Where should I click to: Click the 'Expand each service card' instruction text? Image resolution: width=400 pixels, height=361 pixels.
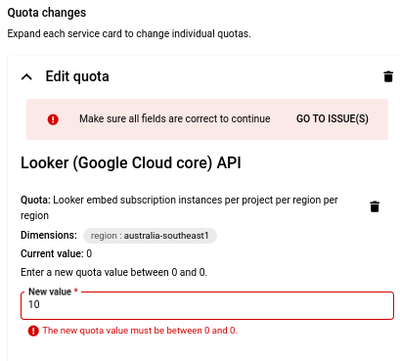pyautogui.click(x=129, y=34)
